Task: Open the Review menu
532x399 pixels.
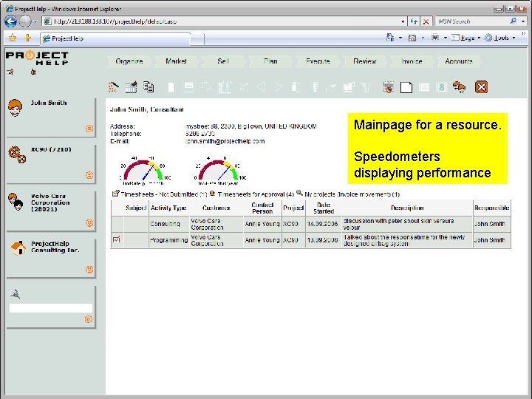Action: (x=365, y=61)
